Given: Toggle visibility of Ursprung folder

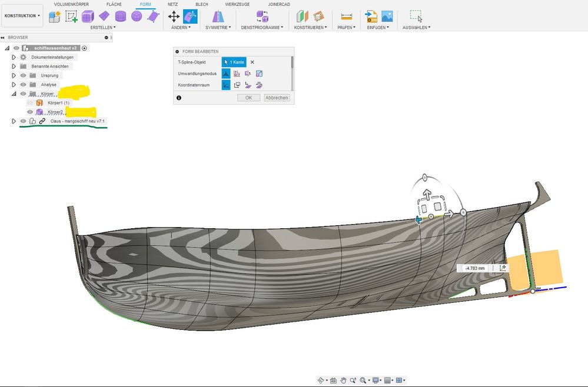Looking at the screenshot, I should click(x=24, y=75).
